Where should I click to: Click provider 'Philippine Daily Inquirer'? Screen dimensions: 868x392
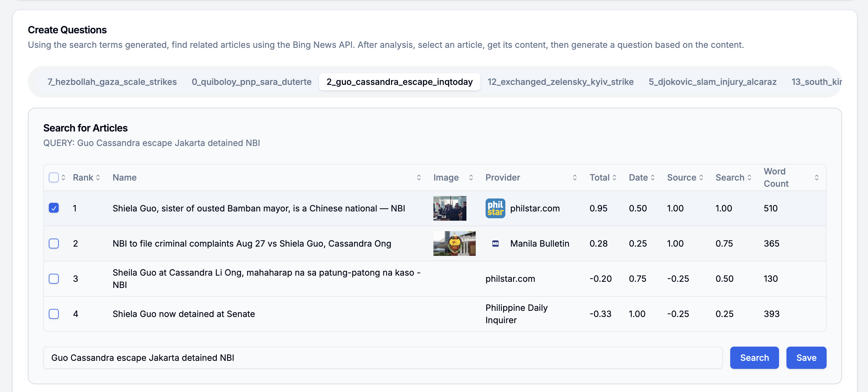click(x=516, y=314)
